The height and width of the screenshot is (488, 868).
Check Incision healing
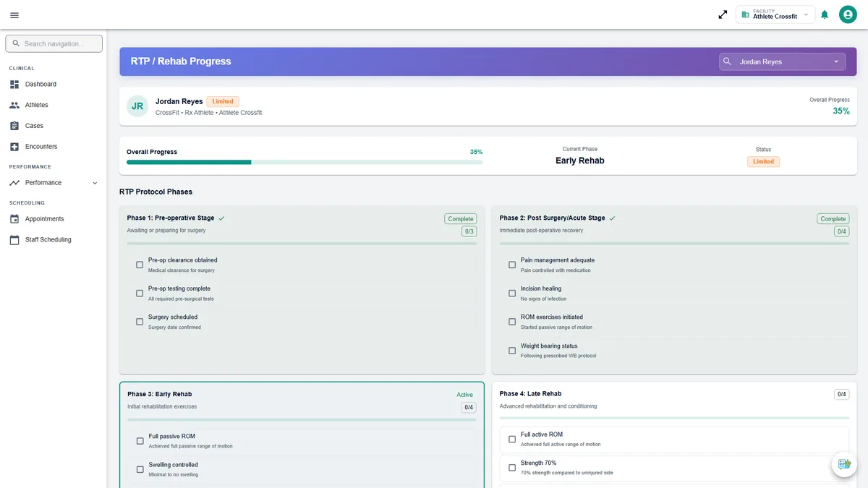[512, 294]
